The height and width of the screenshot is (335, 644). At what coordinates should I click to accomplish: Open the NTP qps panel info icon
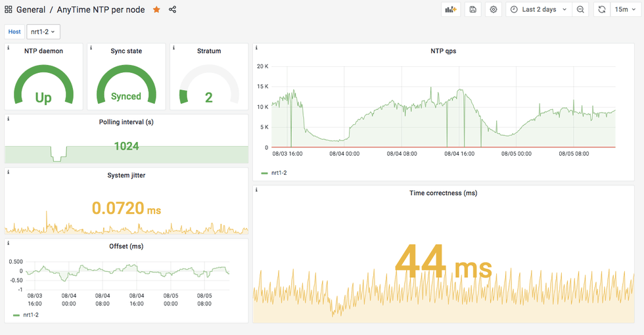pyautogui.click(x=256, y=47)
